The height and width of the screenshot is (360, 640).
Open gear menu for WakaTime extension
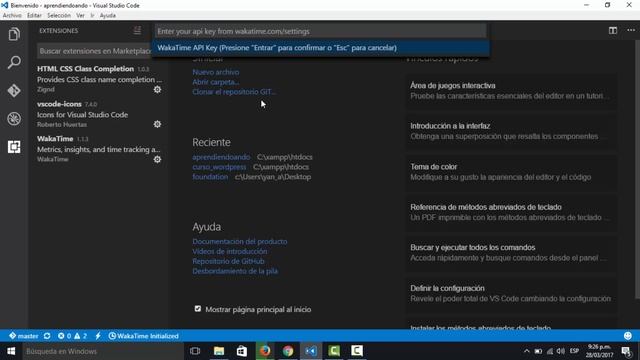157,159
